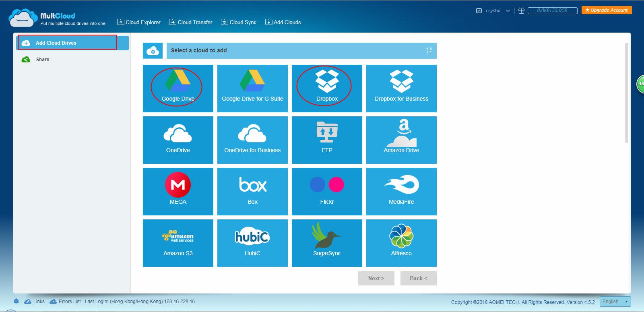Click the Next button
The width and height of the screenshot is (644, 312).
[x=376, y=278]
